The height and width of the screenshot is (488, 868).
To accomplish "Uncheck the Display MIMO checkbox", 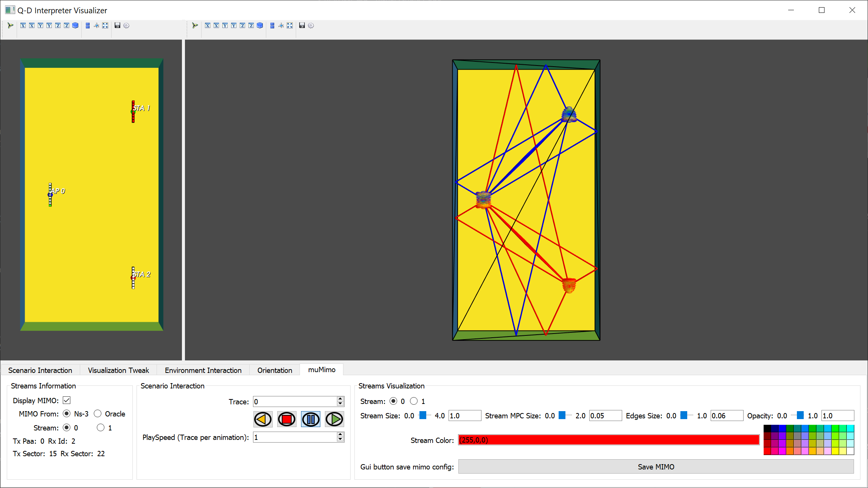I will point(67,400).
